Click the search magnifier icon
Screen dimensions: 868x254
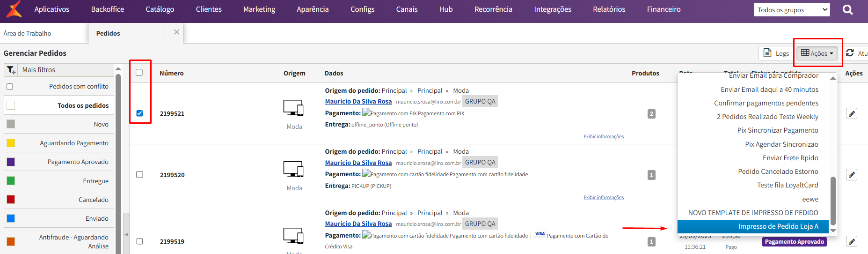coord(847,9)
